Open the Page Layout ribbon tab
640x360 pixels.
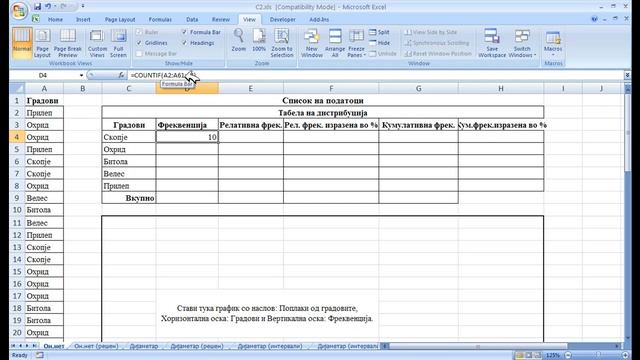click(x=120, y=20)
